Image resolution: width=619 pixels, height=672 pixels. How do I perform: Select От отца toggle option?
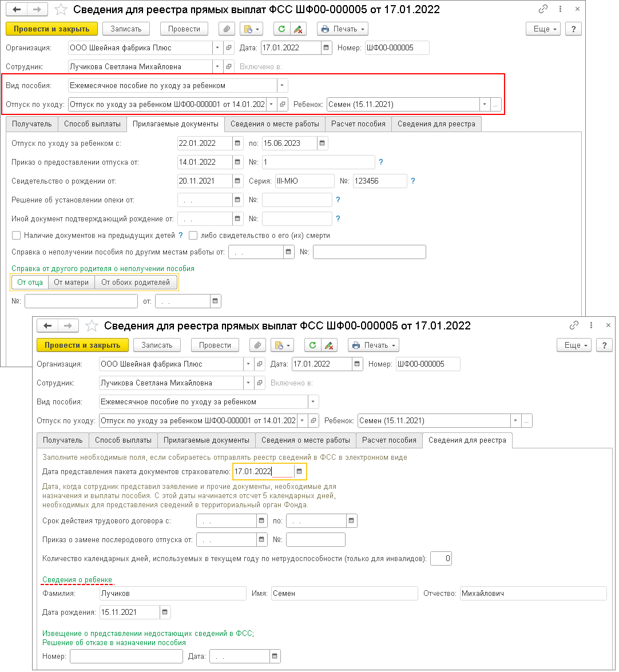(x=30, y=283)
